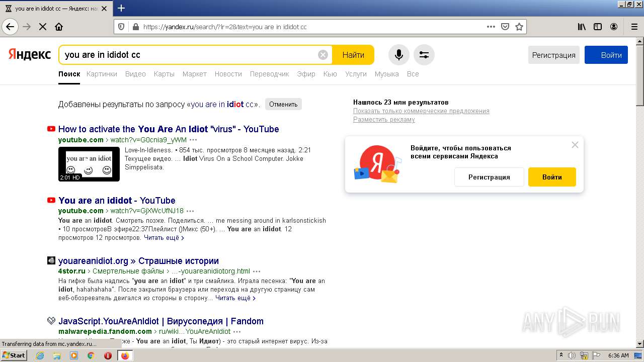Save page to Pocket icon
The width and height of the screenshot is (644, 362).
coord(505,27)
